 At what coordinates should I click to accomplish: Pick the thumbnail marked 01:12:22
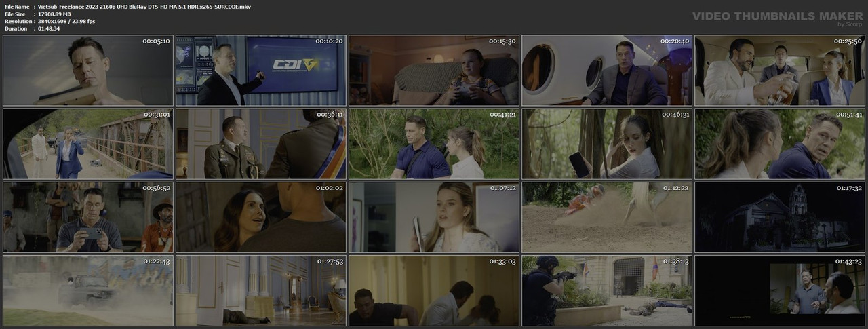607,217
